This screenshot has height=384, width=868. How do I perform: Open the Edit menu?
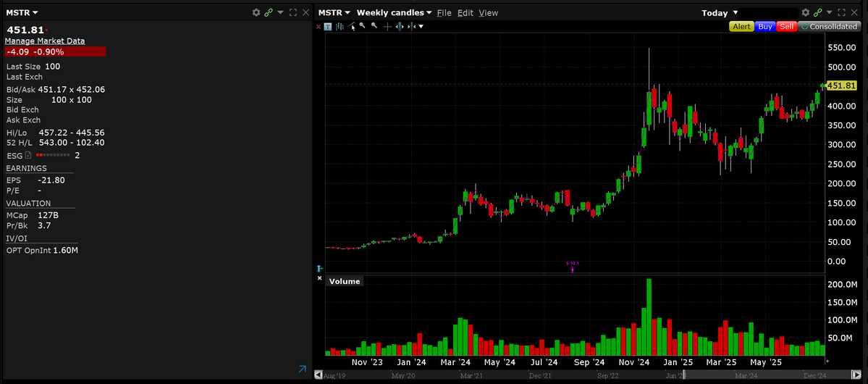pyautogui.click(x=465, y=13)
